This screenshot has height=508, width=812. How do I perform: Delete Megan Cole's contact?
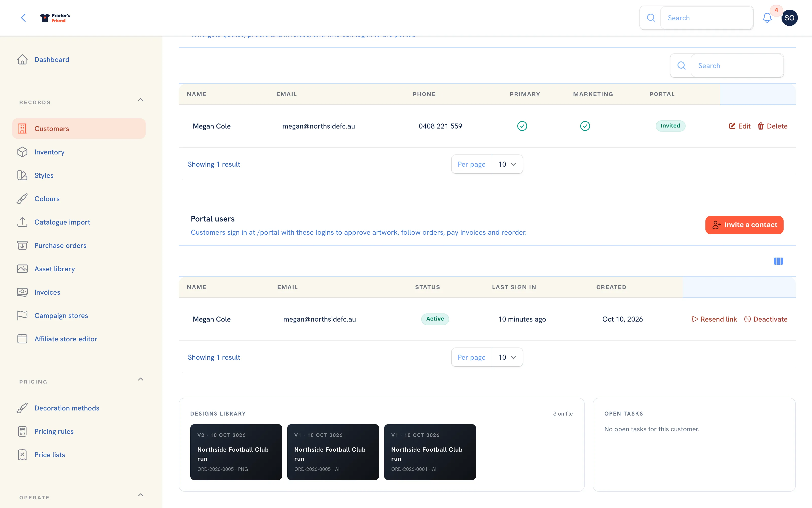pyautogui.click(x=772, y=126)
